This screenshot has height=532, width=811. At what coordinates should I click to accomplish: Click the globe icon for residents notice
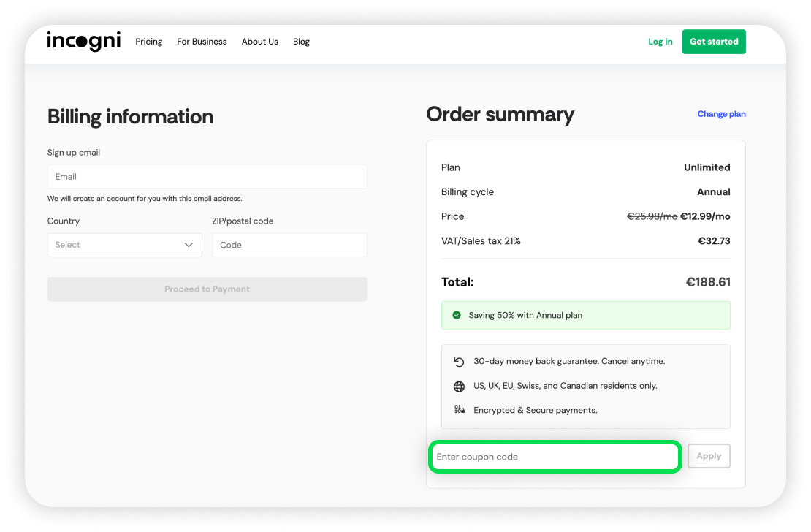[x=459, y=386]
